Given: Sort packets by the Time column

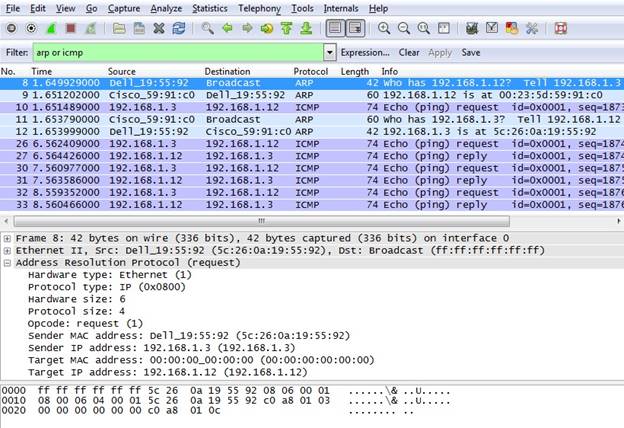Looking at the screenshot, I should [x=42, y=72].
